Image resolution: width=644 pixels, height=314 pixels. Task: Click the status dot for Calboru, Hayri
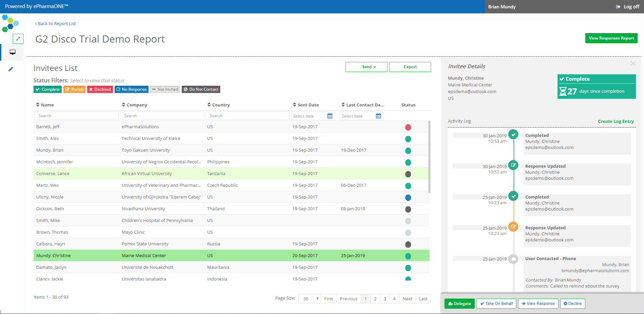coord(408,244)
